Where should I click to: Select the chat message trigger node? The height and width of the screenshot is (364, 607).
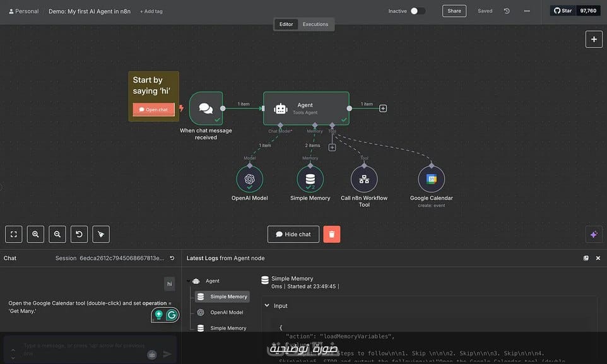pyautogui.click(x=206, y=108)
